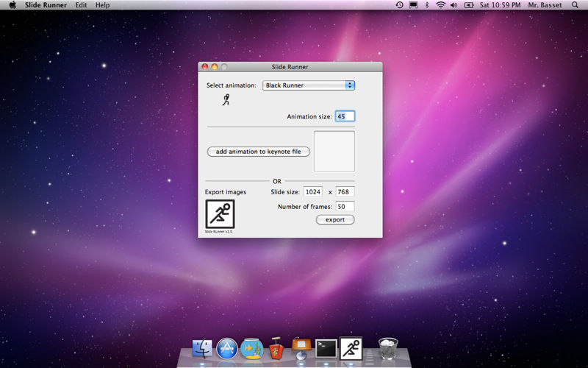Open the Help menu
Image resolution: width=588 pixels, height=368 pixels.
(x=102, y=5)
